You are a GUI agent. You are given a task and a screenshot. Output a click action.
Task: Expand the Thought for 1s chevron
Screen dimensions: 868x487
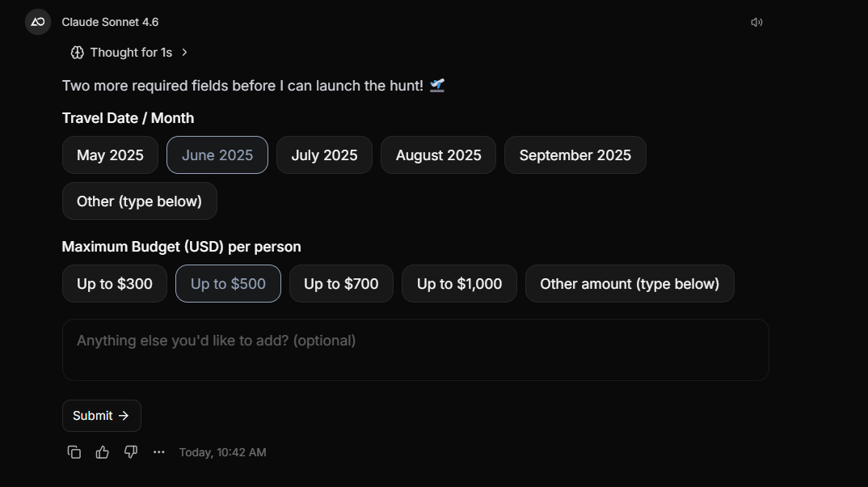point(184,53)
